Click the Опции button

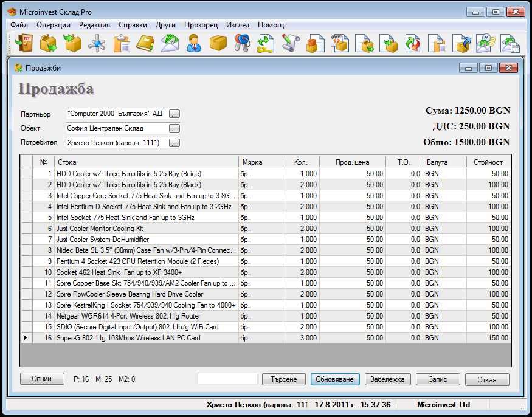(42, 379)
